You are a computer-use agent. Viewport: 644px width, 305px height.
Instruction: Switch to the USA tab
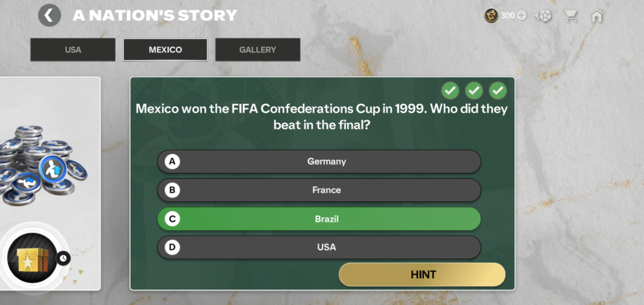pos(73,50)
